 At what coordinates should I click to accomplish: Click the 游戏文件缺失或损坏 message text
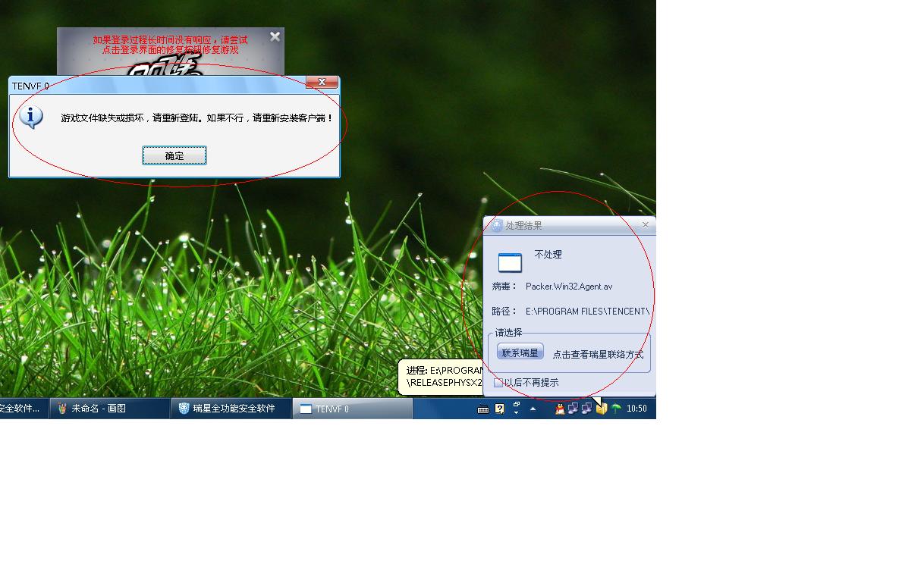197,118
